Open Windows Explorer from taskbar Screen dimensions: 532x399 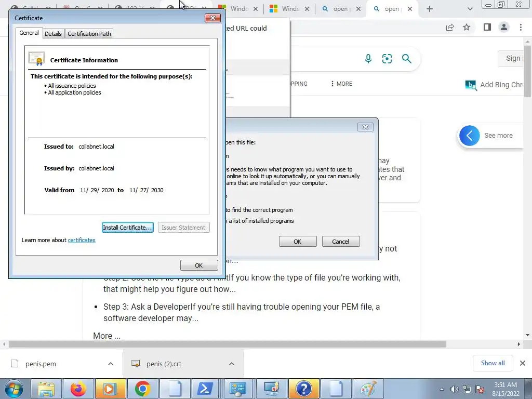click(x=46, y=389)
